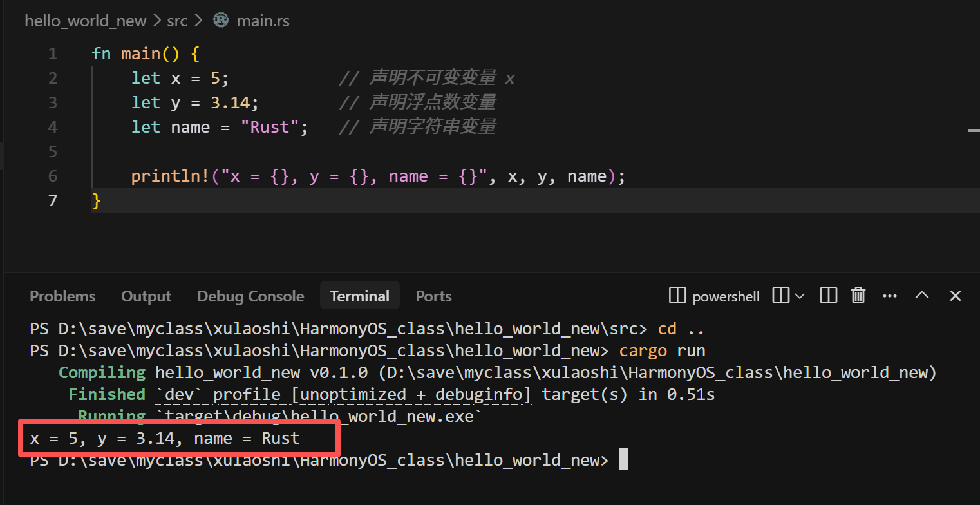
Task: Open the Ports panel tab
Action: (x=433, y=296)
